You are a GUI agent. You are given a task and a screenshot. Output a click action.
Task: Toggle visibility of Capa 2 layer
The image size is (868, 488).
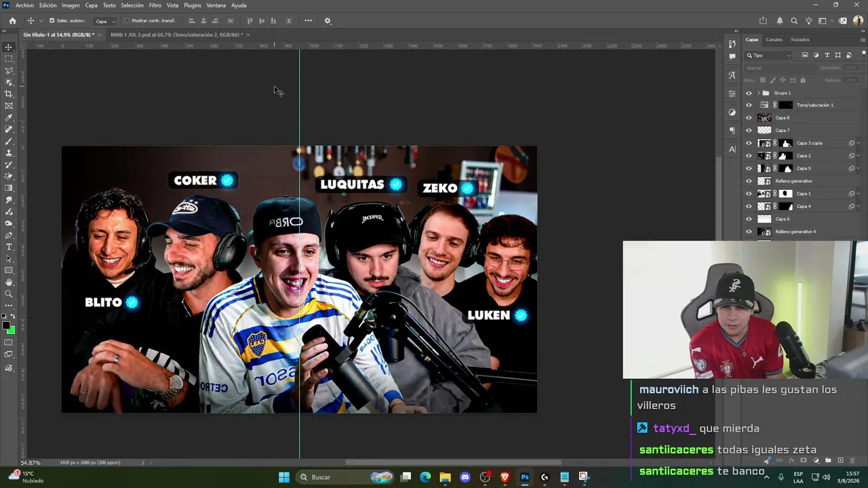click(x=749, y=156)
